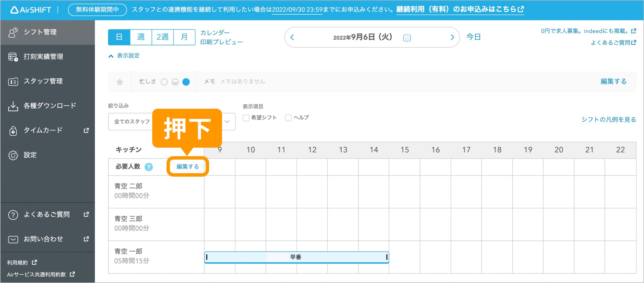The image size is (644, 283).
Task: Go to next day with right arrow
Action: tap(452, 37)
